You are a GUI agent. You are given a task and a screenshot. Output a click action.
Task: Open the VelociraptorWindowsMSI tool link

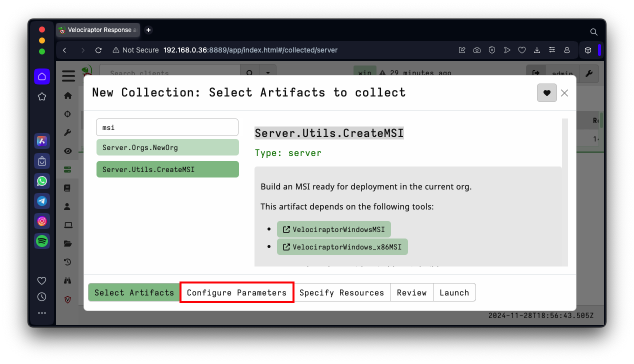click(x=334, y=229)
